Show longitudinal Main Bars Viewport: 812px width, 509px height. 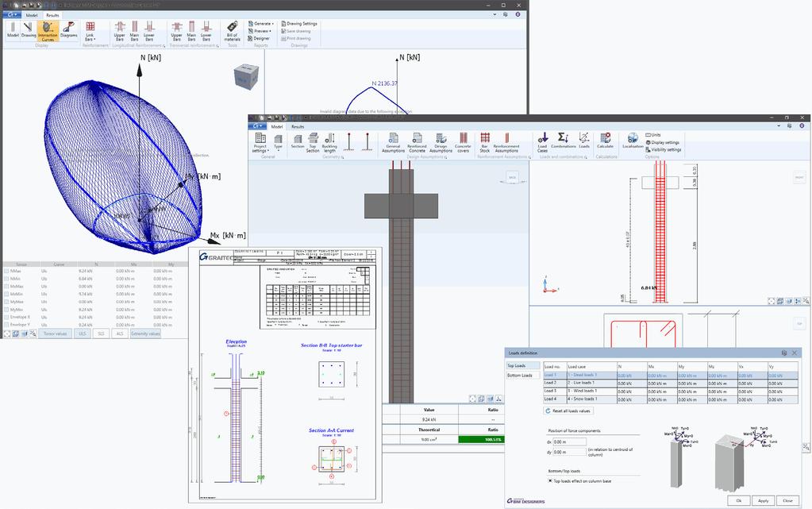point(135,31)
